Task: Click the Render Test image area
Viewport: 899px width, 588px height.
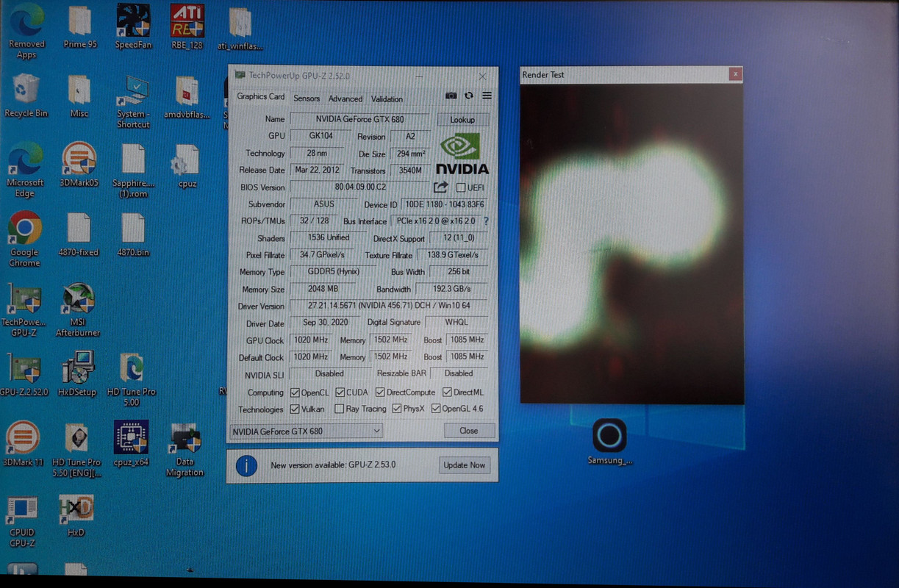Action: (x=631, y=243)
